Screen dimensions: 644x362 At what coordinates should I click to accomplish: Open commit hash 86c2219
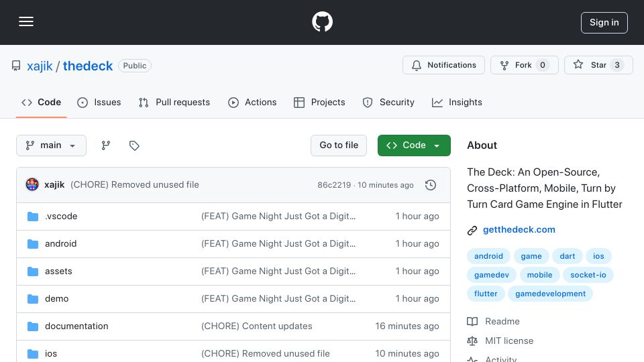[x=334, y=185]
